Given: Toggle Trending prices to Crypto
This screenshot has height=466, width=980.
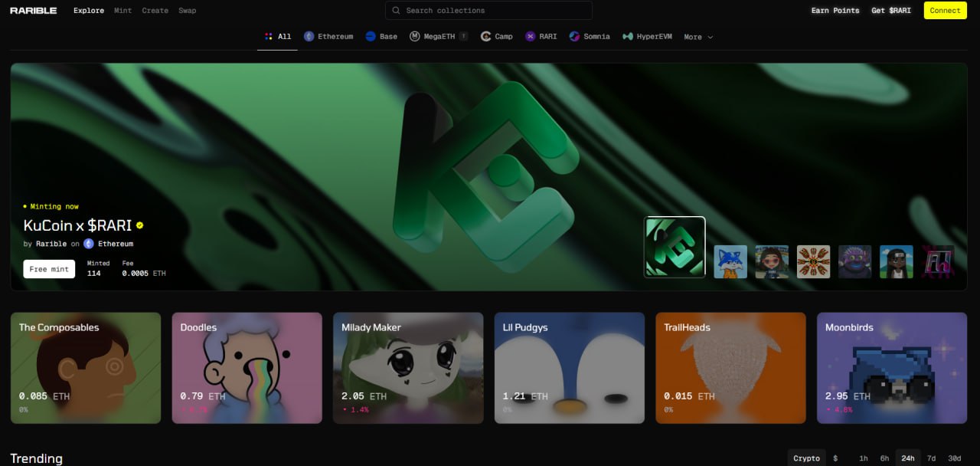Looking at the screenshot, I should (x=807, y=458).
